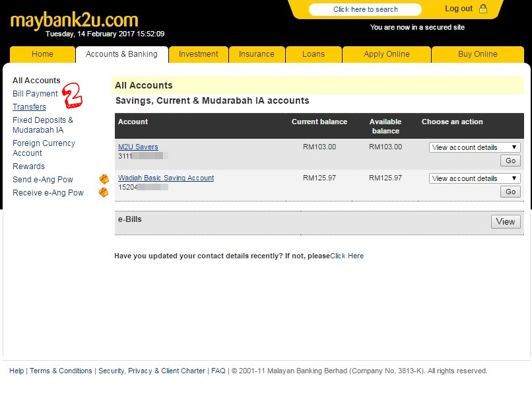Click the Go button for M2U Savers
Screen dimensions: 532x405
tap(510, 161)
